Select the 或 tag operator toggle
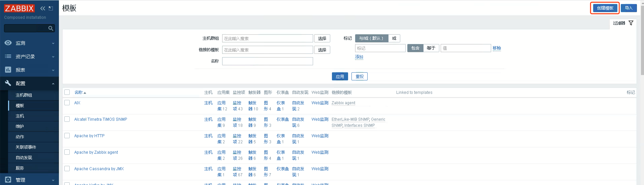This screenshot has height=185, width=644. click(x=394, y=38)
